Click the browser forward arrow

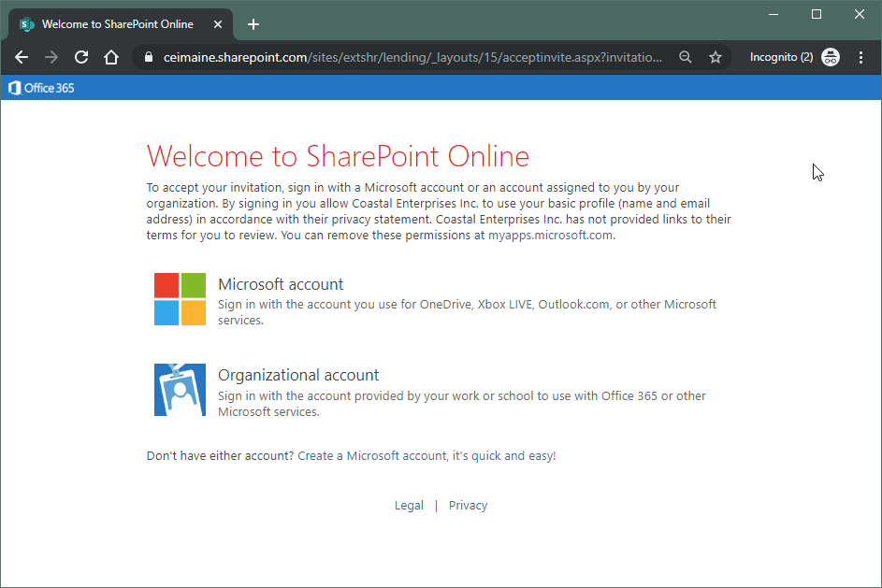pyautogui.click(x=51, y=57)
